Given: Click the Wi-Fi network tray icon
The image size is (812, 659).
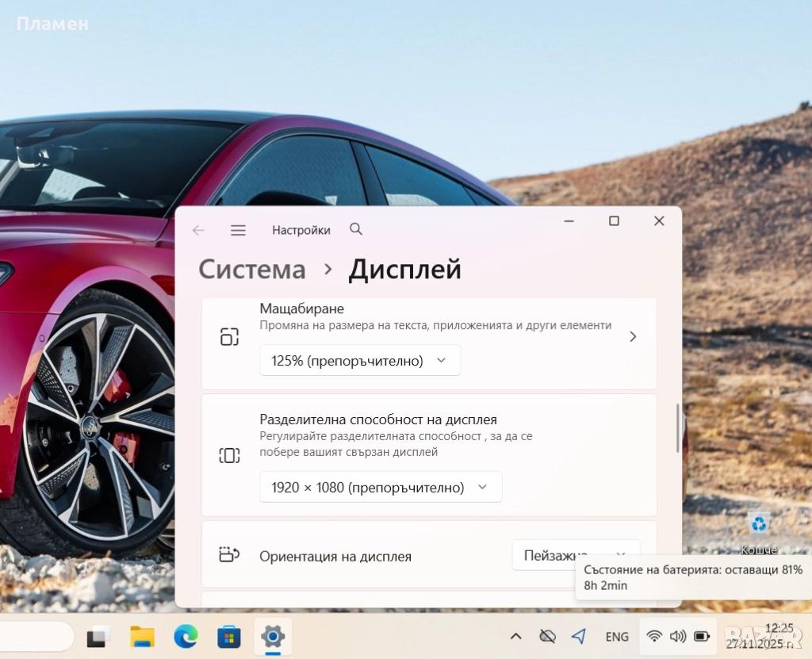Looking at the screenshot, I should (654, 636).
